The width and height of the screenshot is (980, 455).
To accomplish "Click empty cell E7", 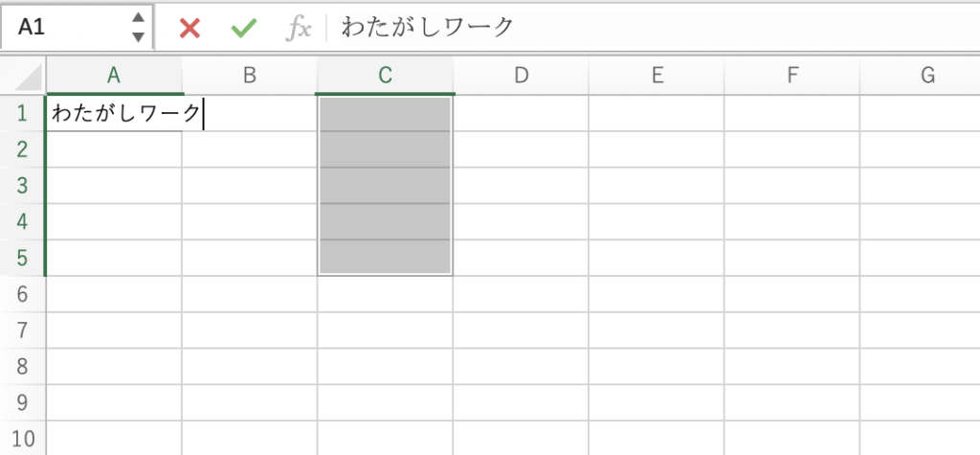I will tap(657, 331).
